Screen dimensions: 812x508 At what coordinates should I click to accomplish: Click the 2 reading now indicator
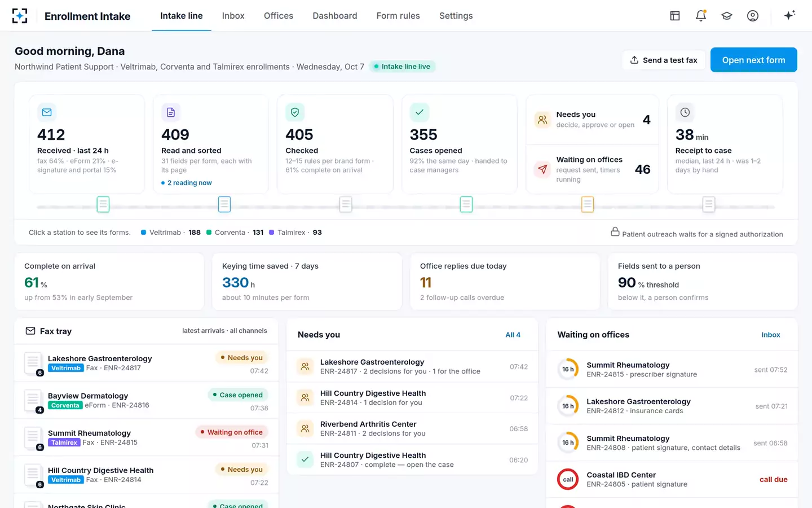point(187,183)
